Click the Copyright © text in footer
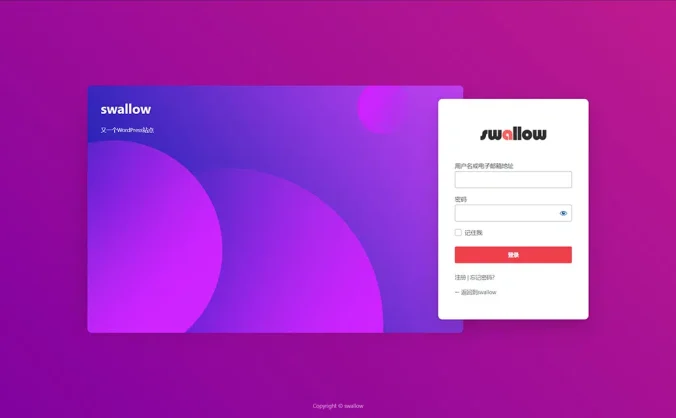676x418 pixels. coord(327,406)
